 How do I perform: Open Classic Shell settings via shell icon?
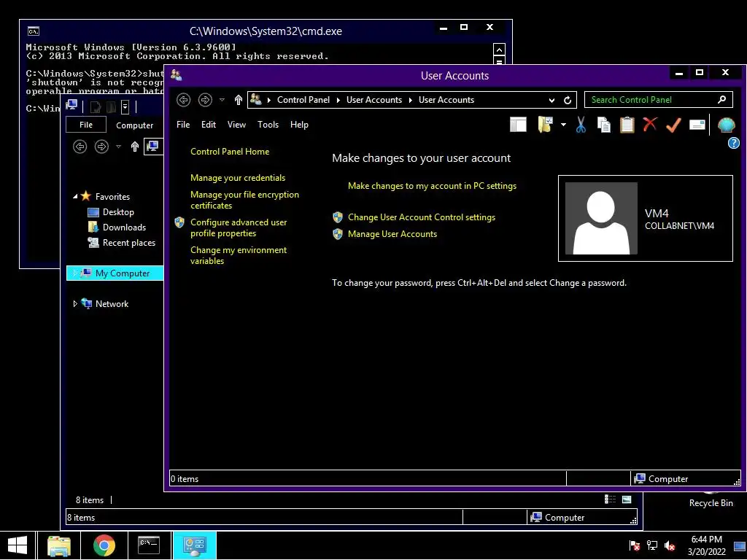tap(726, 125)
